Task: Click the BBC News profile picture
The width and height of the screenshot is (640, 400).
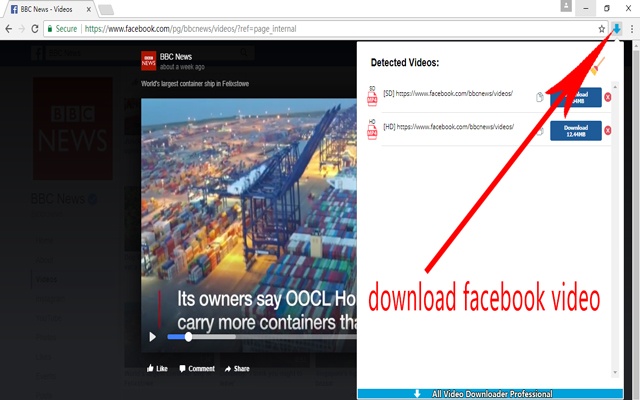Action: (73, 129)
